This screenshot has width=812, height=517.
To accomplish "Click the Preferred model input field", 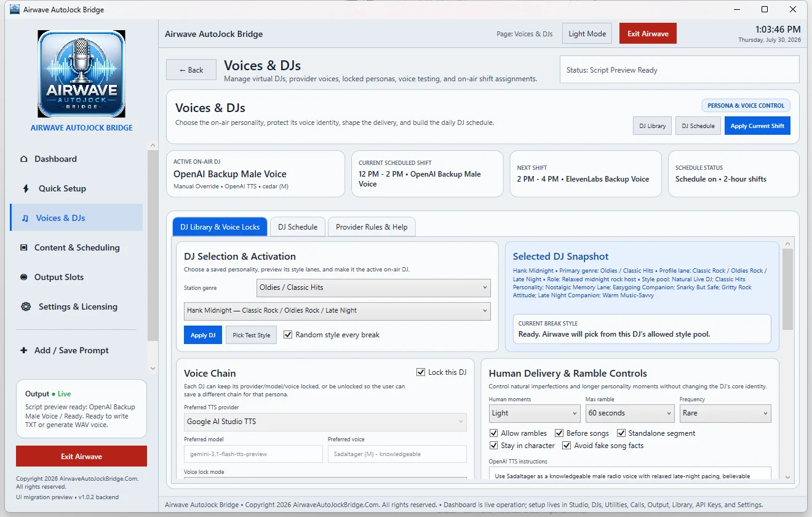I will click(x=253, y=454).
